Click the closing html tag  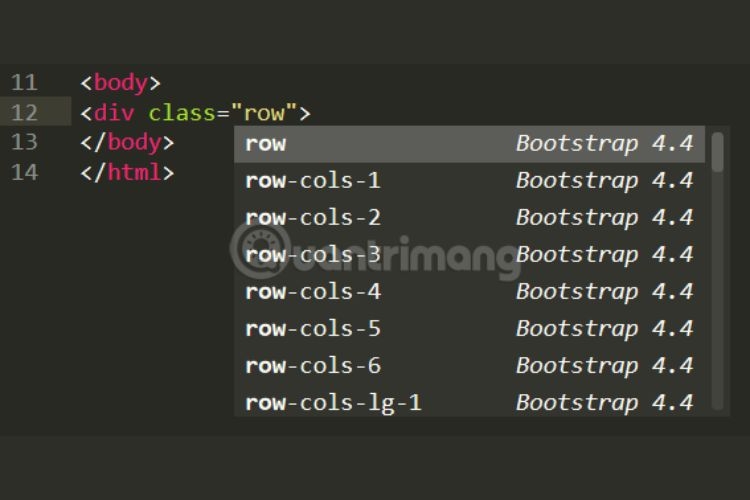pos(127,172)
